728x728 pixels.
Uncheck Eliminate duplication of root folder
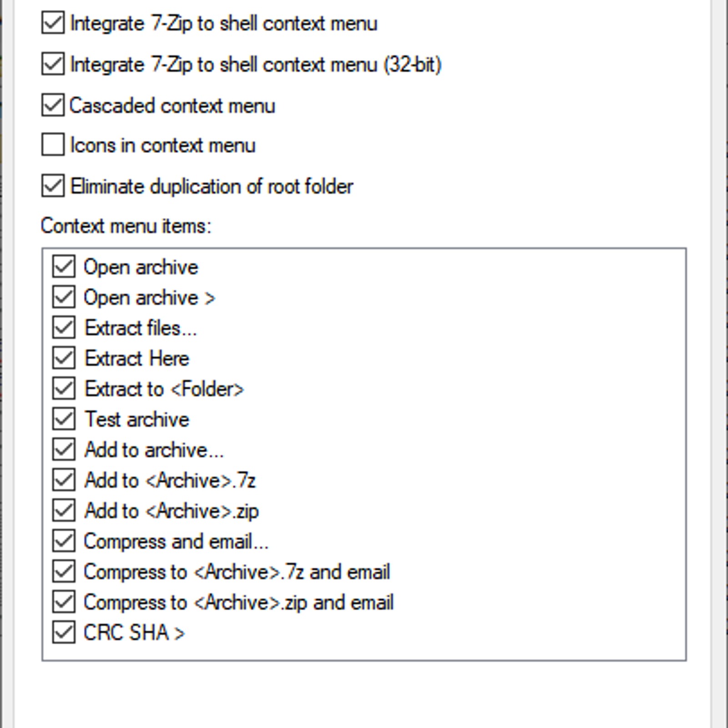[x=53, y=186]
